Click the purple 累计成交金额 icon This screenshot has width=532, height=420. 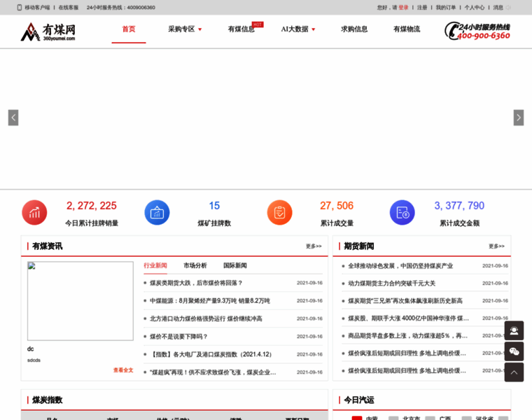402,213
